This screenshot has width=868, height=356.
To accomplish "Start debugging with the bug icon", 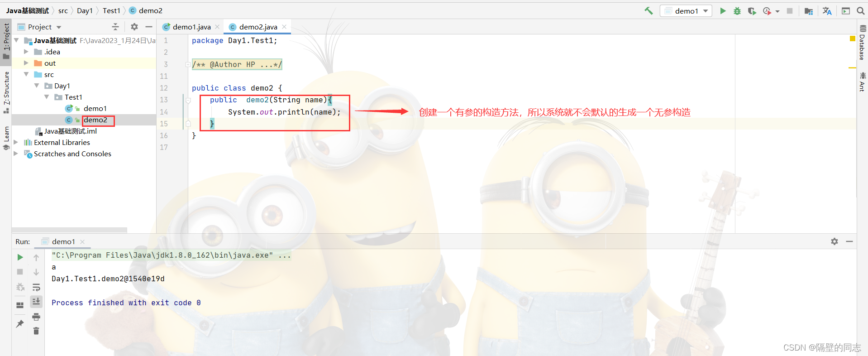I will pos(737,11).
